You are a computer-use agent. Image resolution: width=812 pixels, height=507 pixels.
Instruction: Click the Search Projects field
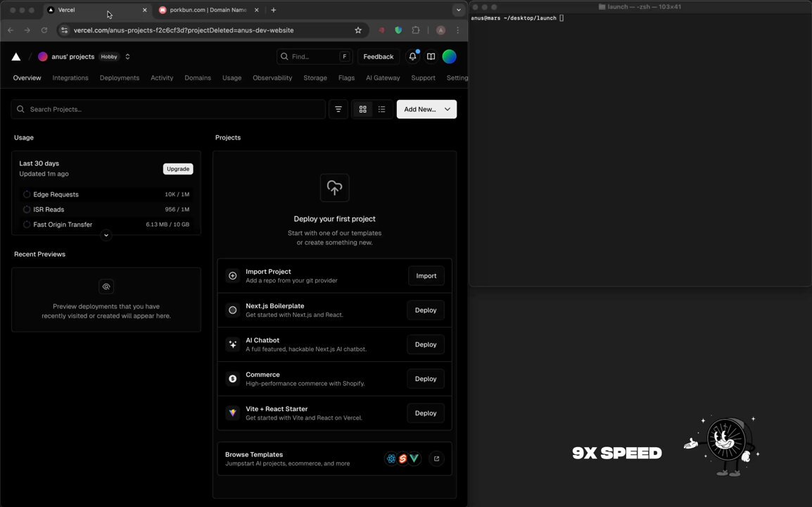click(x=168, y=109)
